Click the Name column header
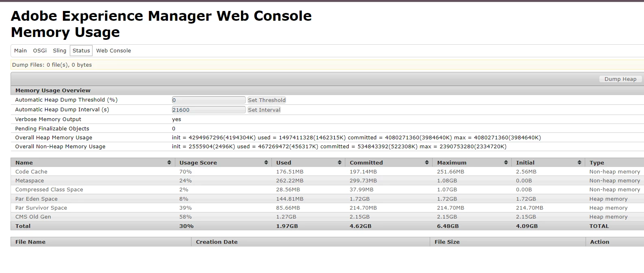Viewport: 644px width, 273px height. click(x=93, y=162)
